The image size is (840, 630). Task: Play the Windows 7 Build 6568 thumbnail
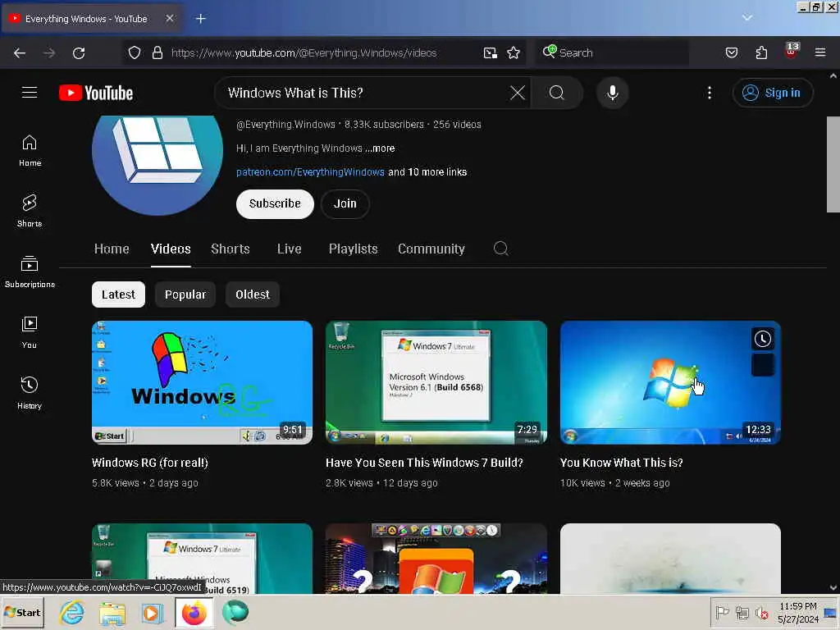(436, 382)
